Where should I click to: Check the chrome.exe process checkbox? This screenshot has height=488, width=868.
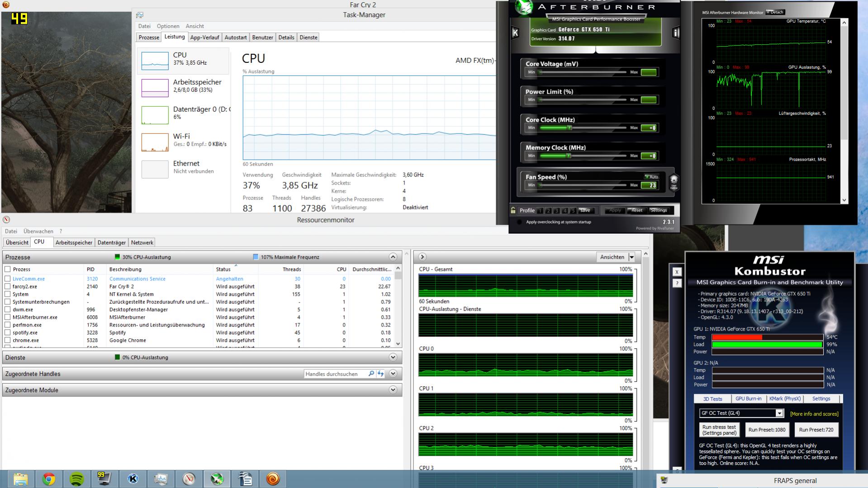pyautogui.click(x=7, y=340)
